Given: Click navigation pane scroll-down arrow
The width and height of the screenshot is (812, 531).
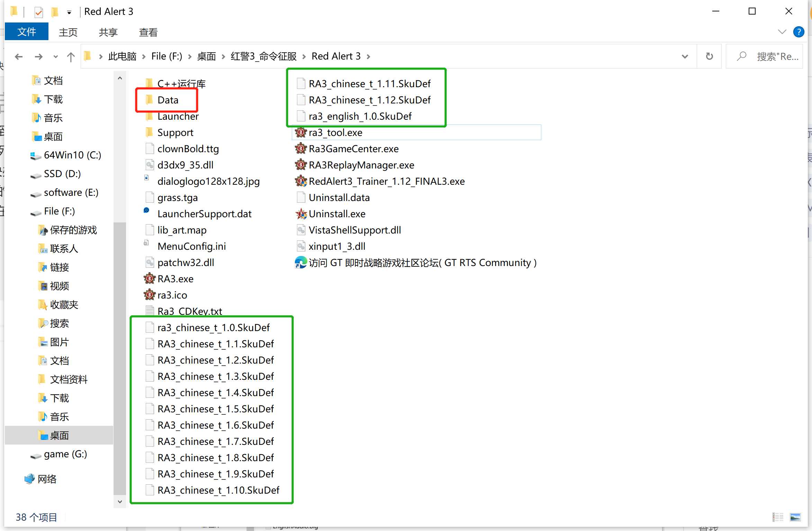Looking at the screenshot, I should click(x=120, y=501).
